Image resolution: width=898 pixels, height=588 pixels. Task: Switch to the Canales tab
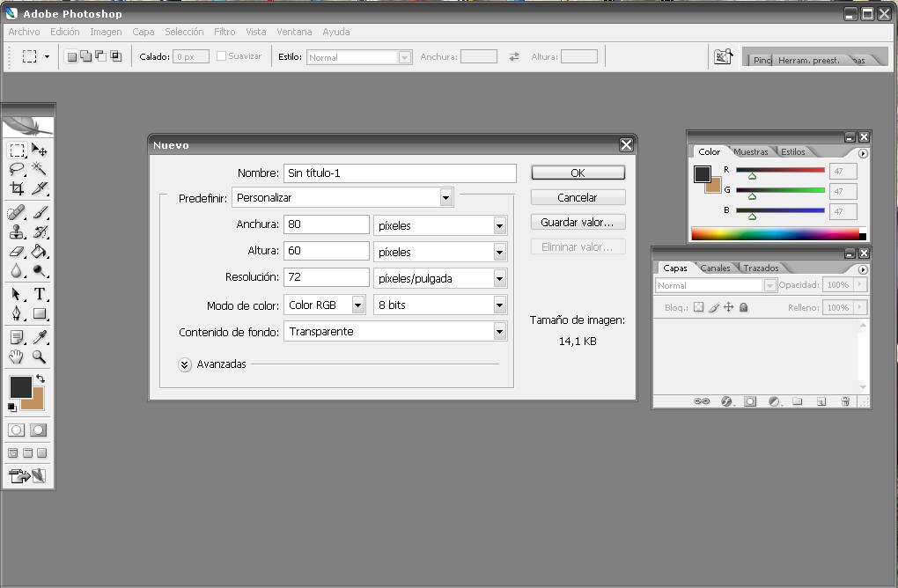[x=715, y=268]
